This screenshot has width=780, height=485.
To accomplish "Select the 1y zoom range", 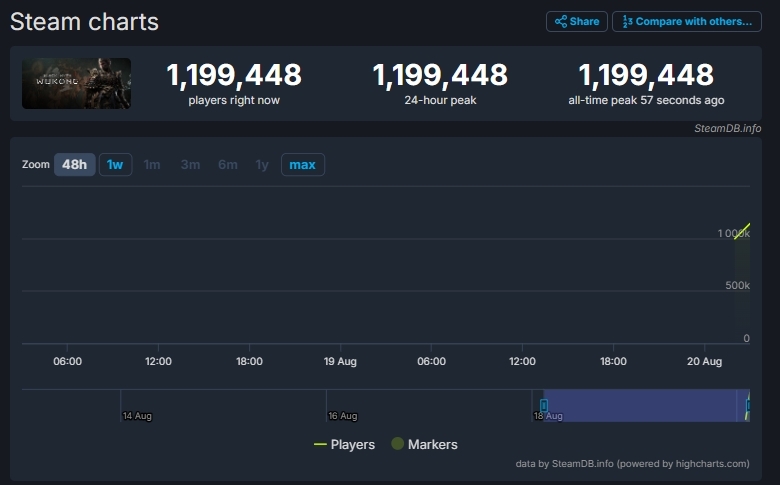I will 262,165.
